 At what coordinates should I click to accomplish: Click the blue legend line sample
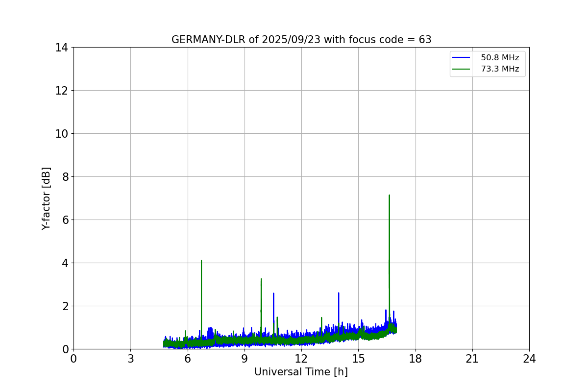(462, 58)
